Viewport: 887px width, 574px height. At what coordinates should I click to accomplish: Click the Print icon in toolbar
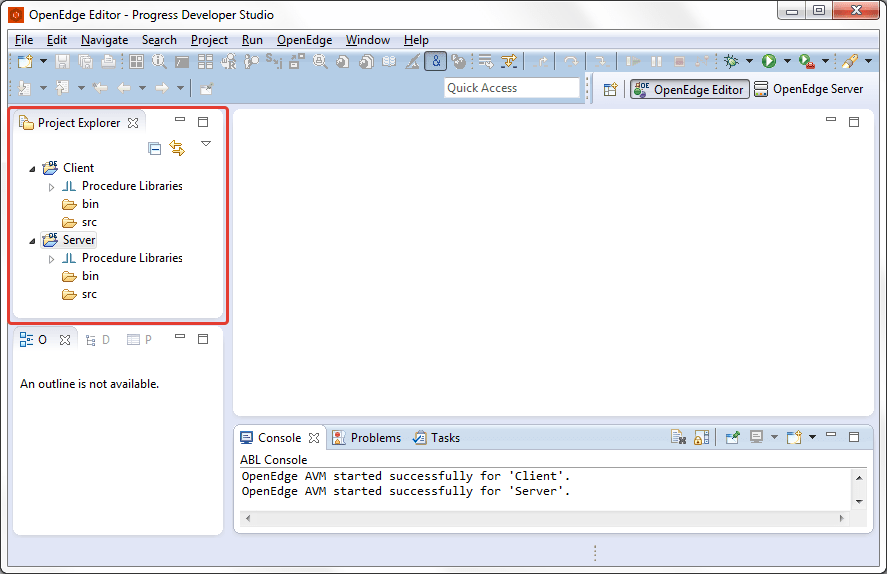coord(108,61)
